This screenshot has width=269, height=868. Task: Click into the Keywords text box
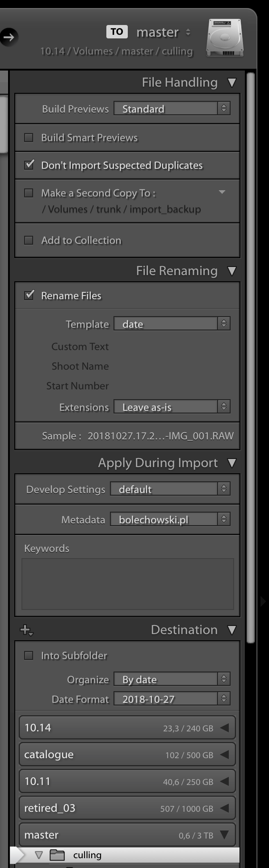point(128,584)
